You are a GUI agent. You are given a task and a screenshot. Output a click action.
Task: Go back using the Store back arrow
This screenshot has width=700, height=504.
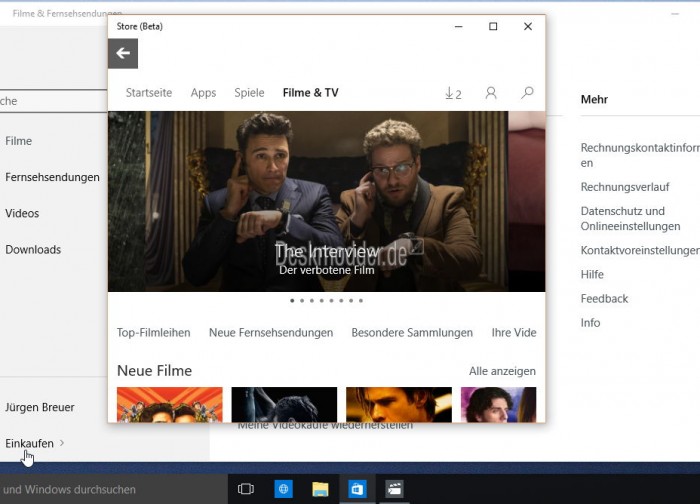[x=123, y=54]
